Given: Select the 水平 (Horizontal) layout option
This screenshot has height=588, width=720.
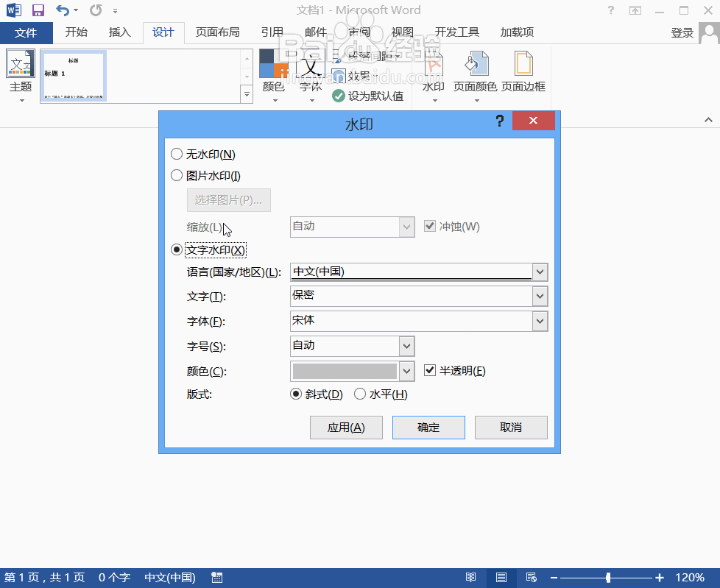Looking at the screenshot, I should (360, 394).
